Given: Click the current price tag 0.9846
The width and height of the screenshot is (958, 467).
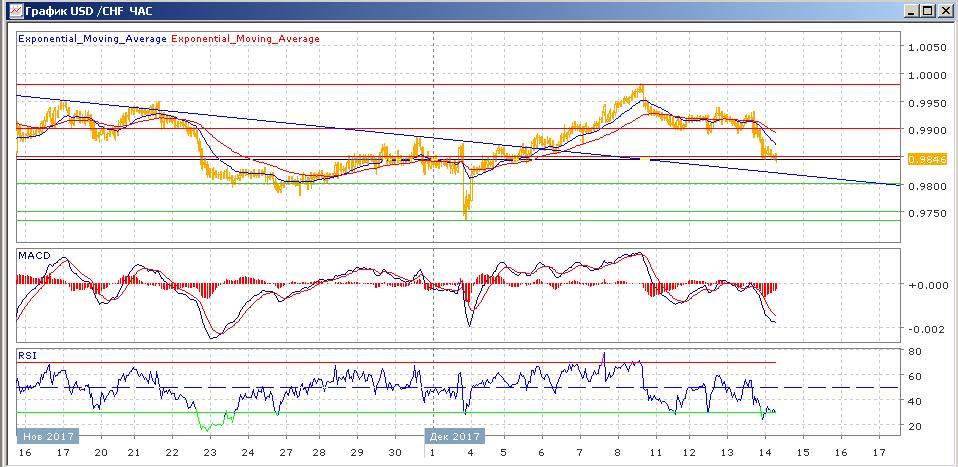Looking at the screenshot, I should [x=927, y=159].
